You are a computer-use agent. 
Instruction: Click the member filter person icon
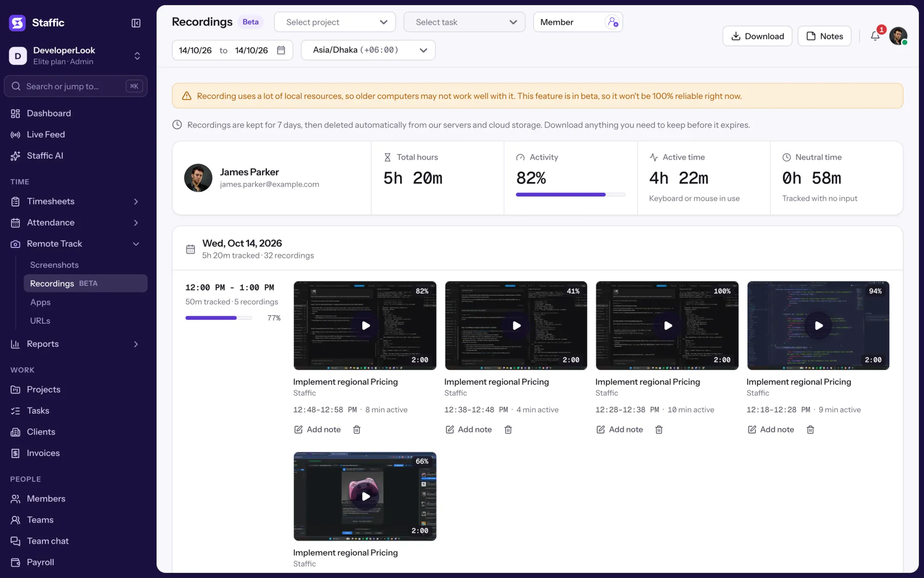[x=613, y=22]
